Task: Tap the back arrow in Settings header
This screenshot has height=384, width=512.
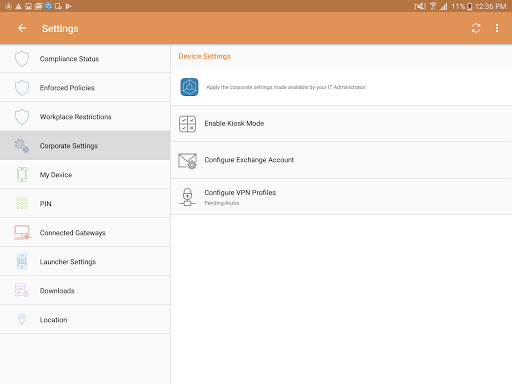Action: coord(22,28)
